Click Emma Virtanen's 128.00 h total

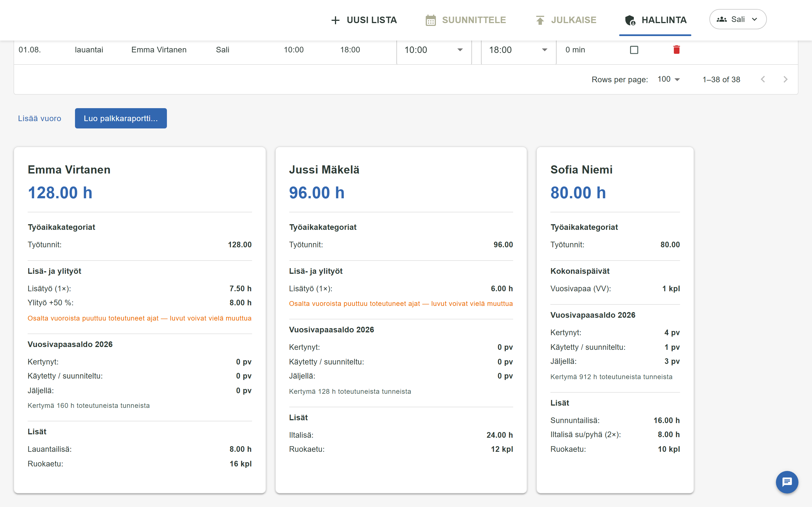[60, 193]
